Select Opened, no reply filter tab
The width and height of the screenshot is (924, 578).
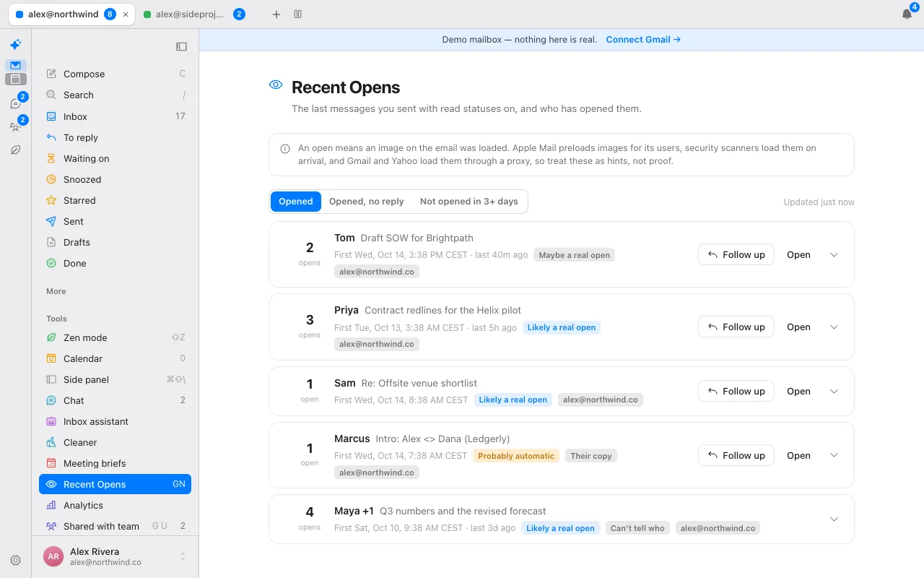(367, 202)
